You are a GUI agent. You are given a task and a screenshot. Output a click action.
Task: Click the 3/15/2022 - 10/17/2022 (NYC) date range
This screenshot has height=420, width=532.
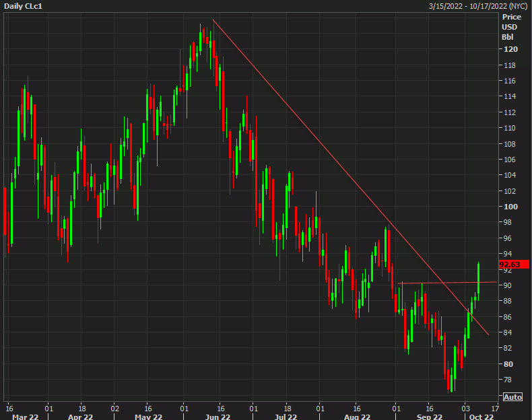click(x=478, y=6)
